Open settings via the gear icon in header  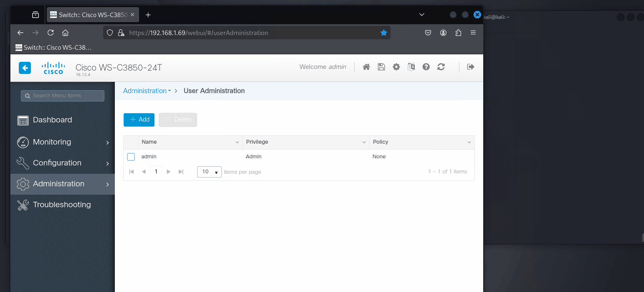click(x=396, y=67)
